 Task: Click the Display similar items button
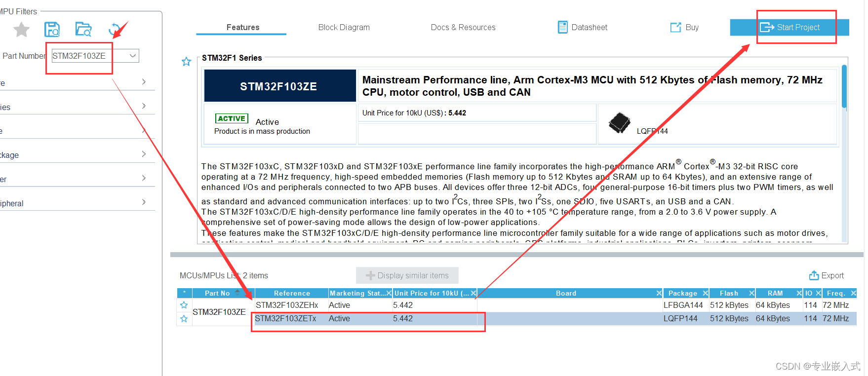[x=407, y=275]
